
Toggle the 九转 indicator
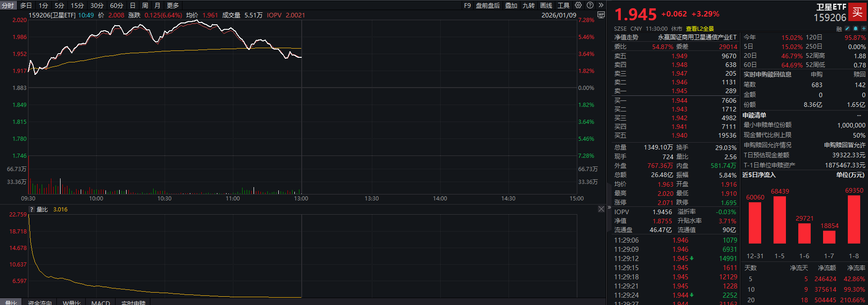[x=529, y=6]
